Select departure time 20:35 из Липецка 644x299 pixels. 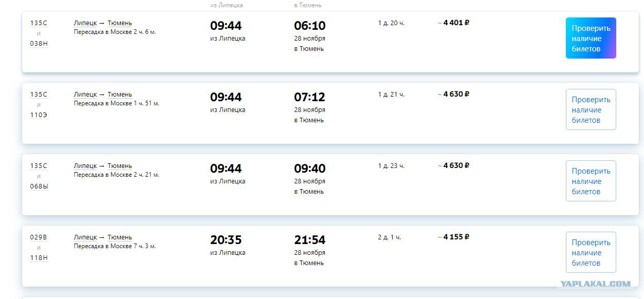pyautogui.click(x=228, y=245)
